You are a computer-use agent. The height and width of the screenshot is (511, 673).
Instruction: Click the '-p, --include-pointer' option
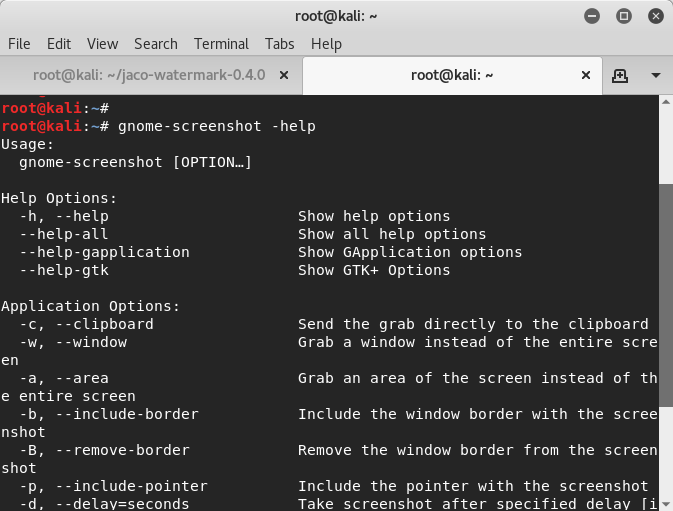(x=113, y=487)
